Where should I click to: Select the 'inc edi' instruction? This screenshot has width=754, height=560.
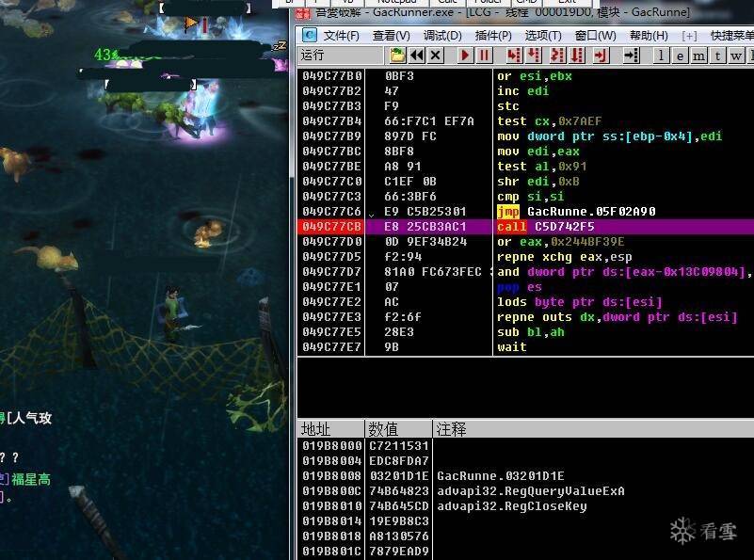pyautogui.click(x=522, y=91)
